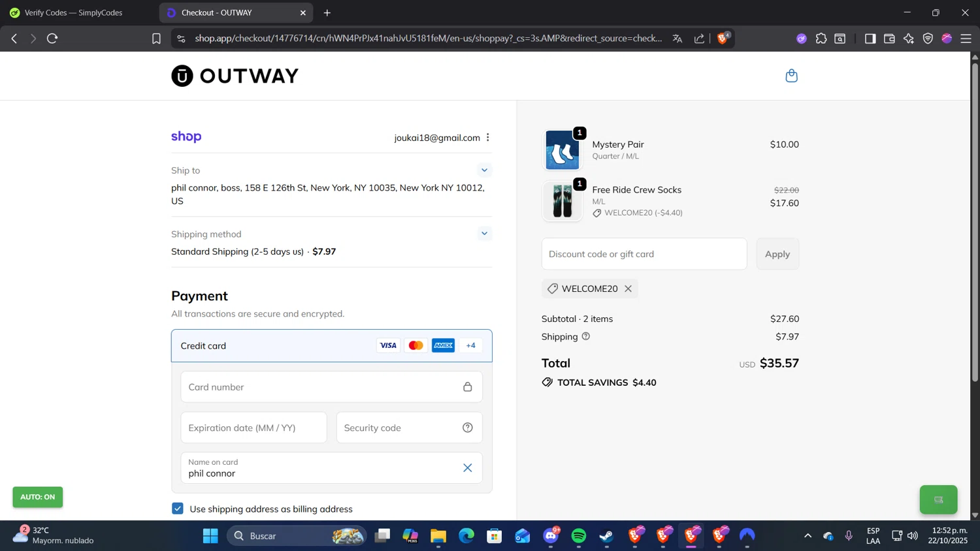Bookmark this page
This screenshot has height=551, width=980.
pyautogui.click(x=156, y=39)
